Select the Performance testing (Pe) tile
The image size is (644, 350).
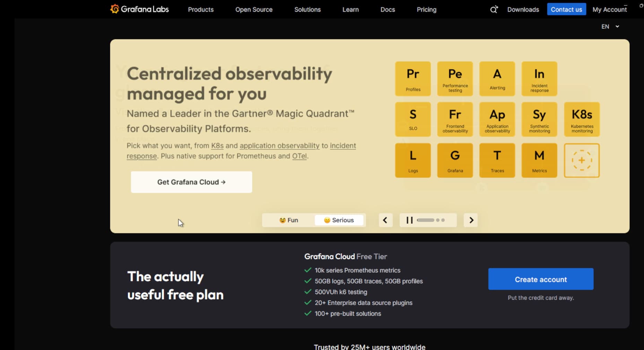[455, 79]
